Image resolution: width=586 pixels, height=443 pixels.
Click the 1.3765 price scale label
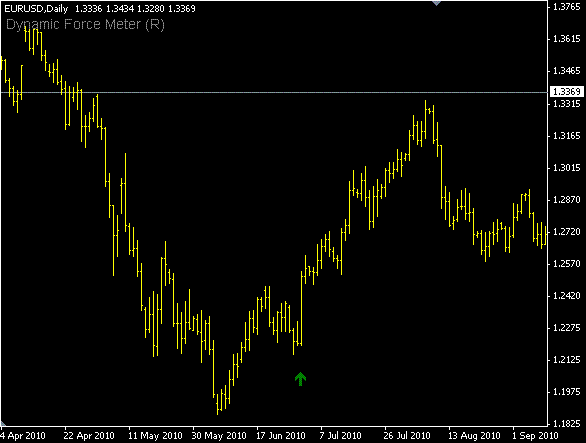point(566,6)
